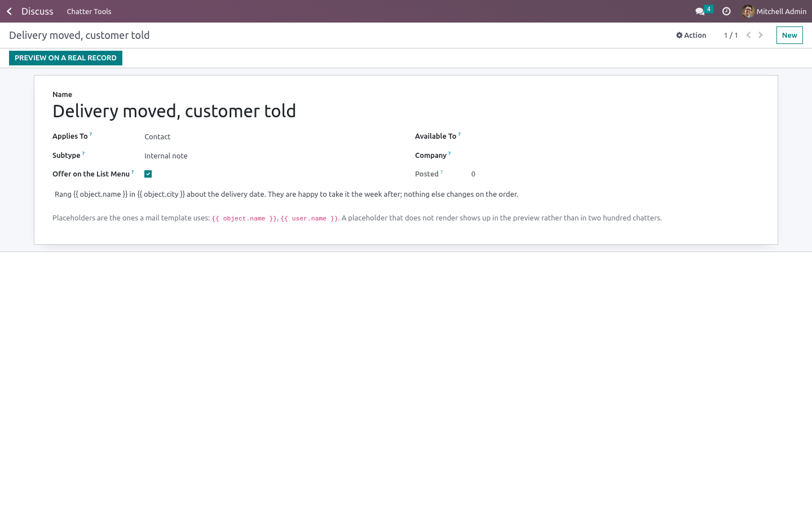The height and width of the screenshot is (530, 812).
Task: Open the conversations chat icon with badge
Action: (x=704, y=11)
